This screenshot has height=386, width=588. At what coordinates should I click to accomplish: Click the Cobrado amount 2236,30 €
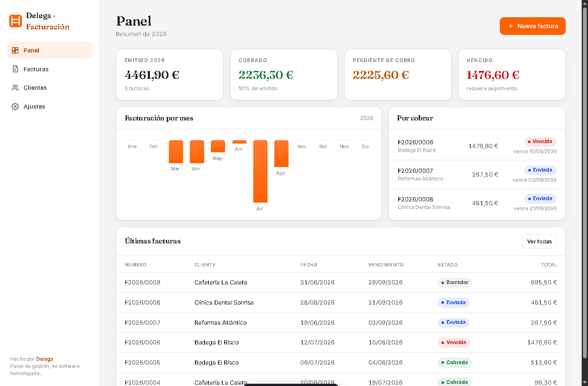point(266,75)
